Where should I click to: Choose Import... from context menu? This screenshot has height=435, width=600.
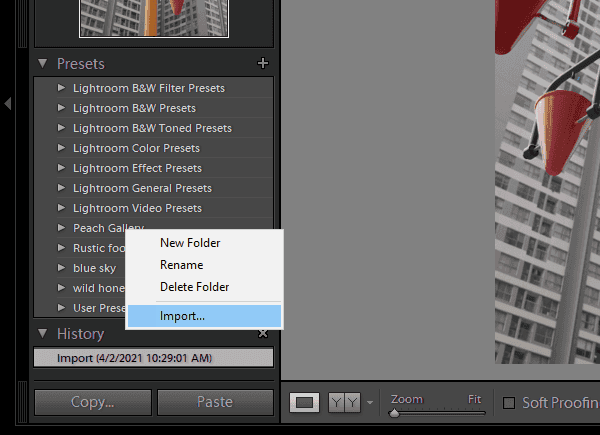click(x=204, y=316)
